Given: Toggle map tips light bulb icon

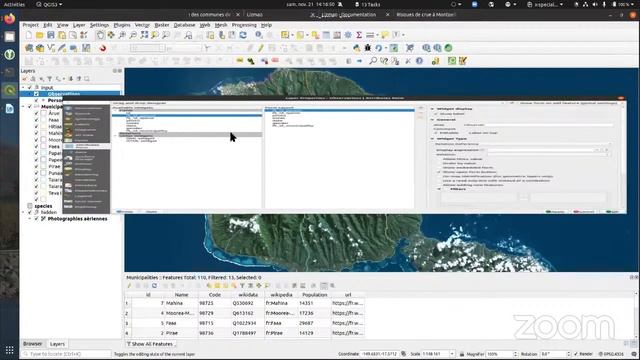Looking at the screenshot, I should click(x=384, y=36).
